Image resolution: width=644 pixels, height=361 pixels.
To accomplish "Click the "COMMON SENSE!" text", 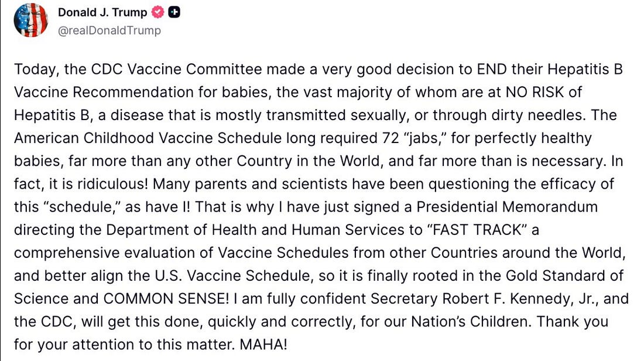I will (x=166, y=298).
